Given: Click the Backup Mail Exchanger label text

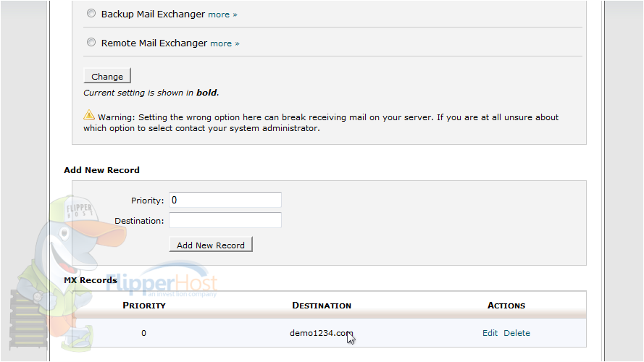Looking at the screenshot, I should (153, 14).
